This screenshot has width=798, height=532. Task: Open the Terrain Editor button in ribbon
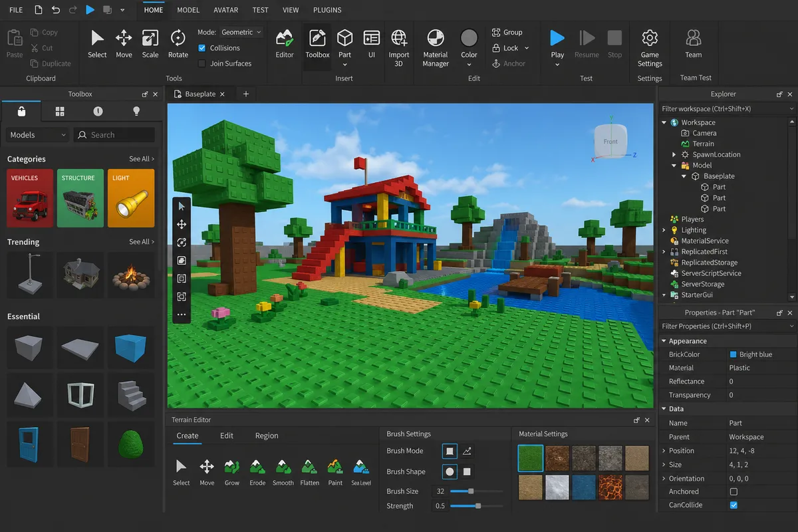[285, 44]
